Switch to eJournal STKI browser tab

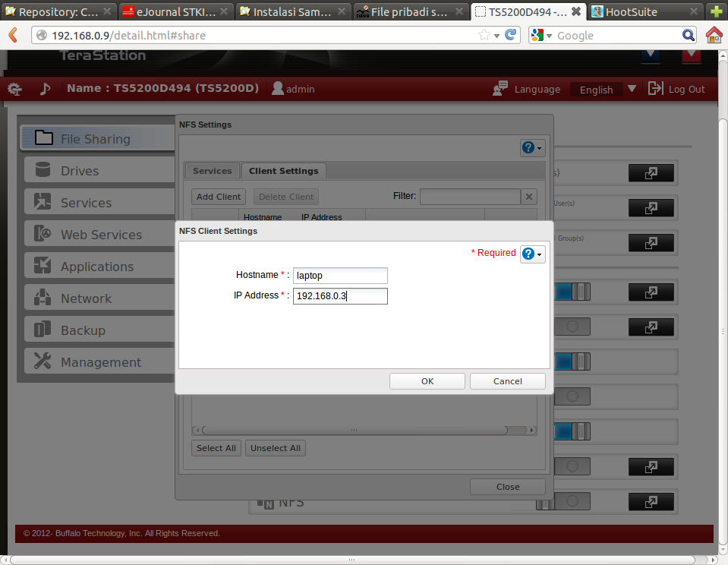tap(175, 11)
